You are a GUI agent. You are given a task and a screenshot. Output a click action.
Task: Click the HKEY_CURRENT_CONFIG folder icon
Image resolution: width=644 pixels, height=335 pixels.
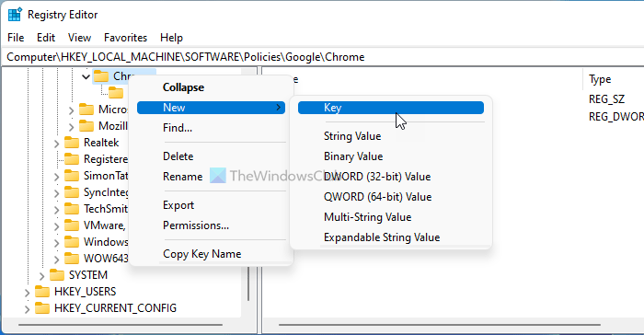pos(42,308)
